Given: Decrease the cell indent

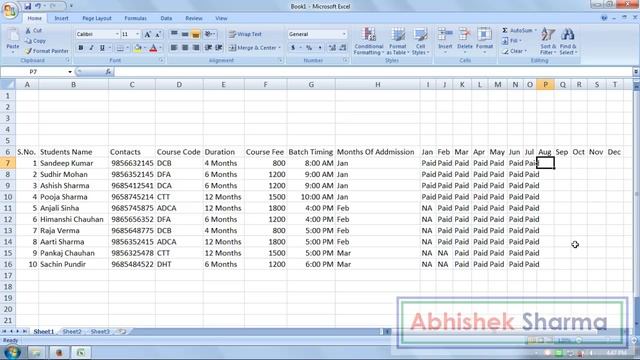Looking at the screenshot, I should 208,48.
